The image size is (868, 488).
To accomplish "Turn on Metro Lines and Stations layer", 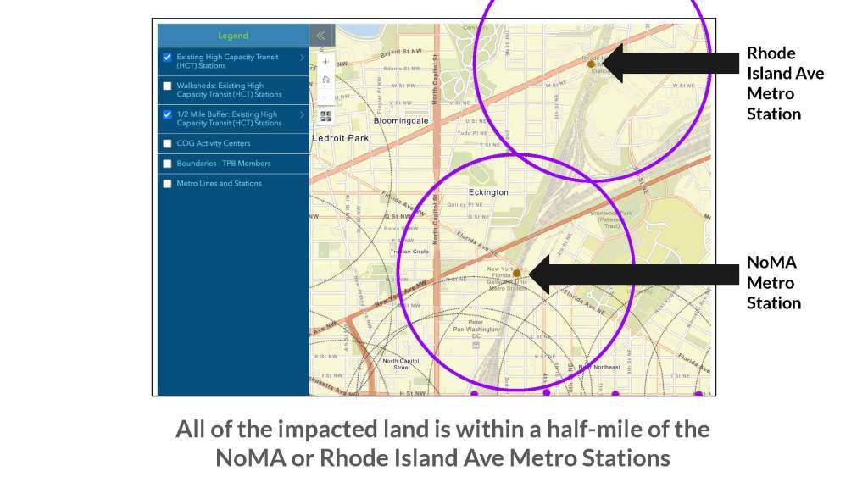I will pyautogui.click(x=168, y=184).
